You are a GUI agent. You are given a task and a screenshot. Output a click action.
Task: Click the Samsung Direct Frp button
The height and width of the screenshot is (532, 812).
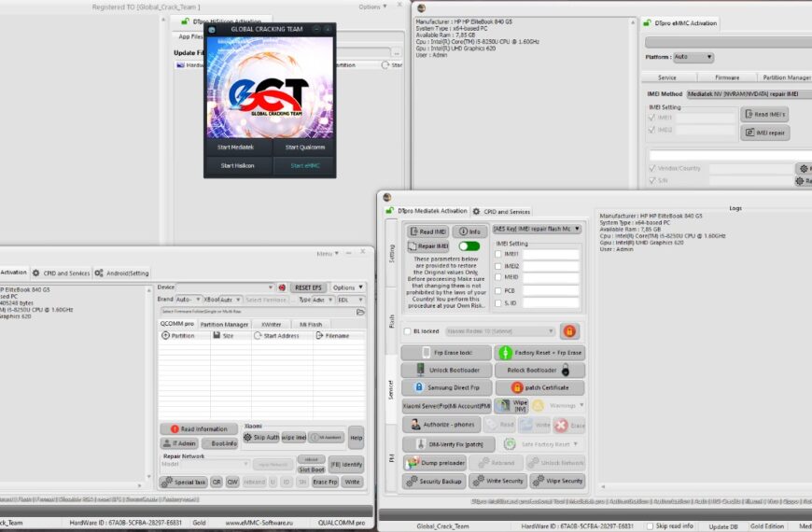[446, 387]
